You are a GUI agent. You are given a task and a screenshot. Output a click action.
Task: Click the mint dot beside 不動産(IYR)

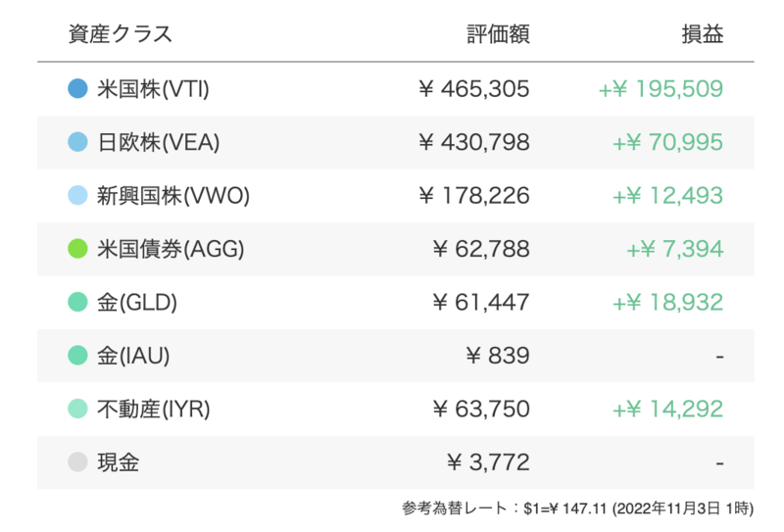coord(77,409)
